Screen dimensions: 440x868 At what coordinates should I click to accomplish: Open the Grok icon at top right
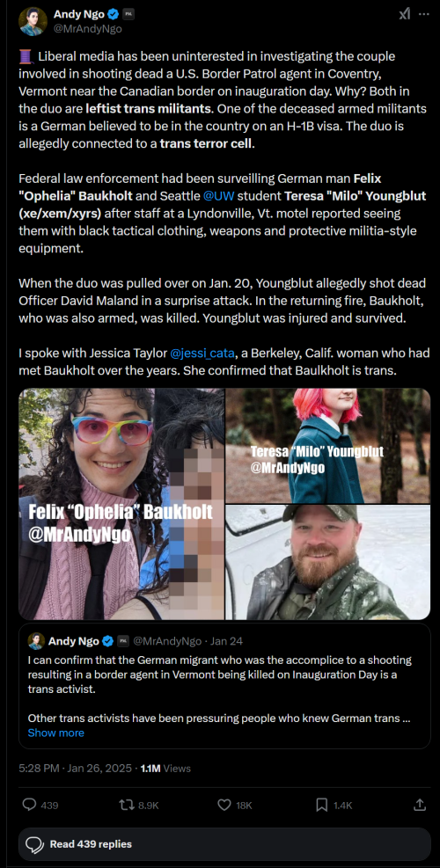pyautogui.click(x=405, y=14)
